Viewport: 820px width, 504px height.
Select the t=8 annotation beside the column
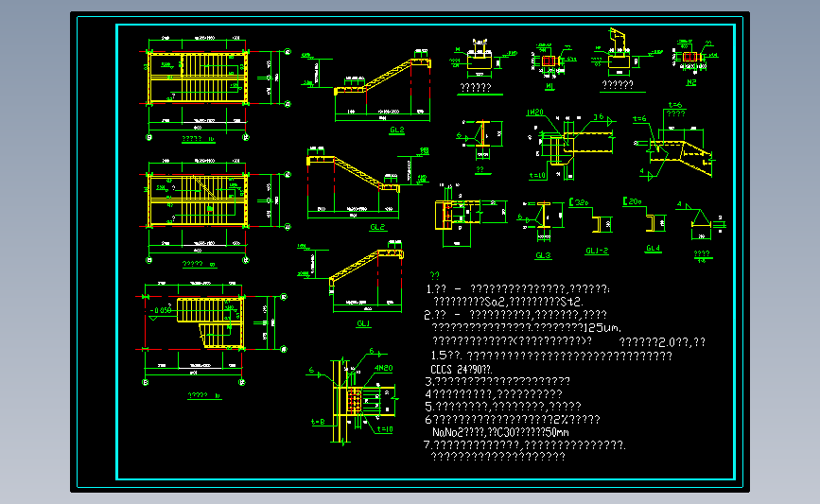318,422
